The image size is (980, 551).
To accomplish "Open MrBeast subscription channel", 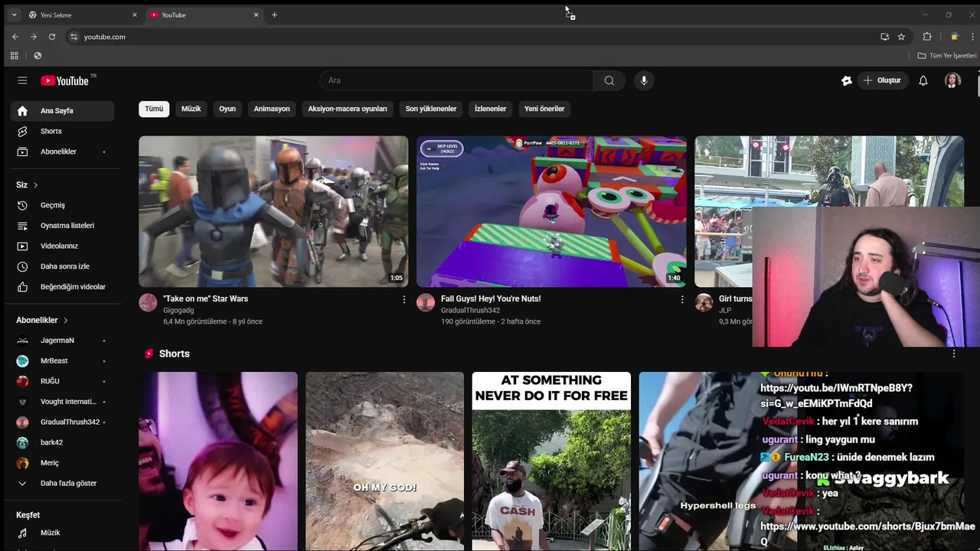I will 62,361.
